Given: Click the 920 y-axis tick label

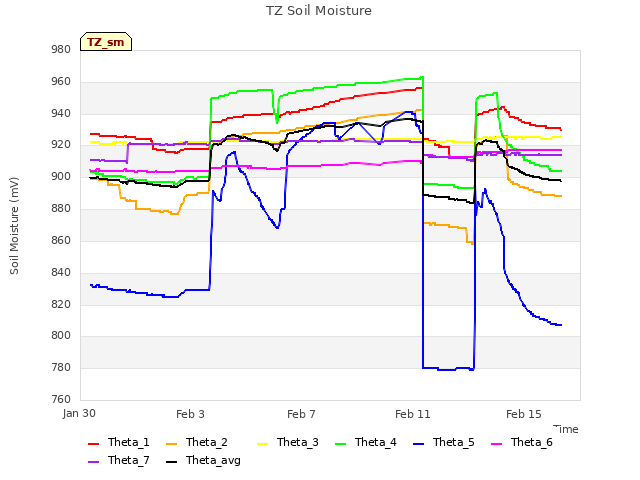Looking at the screenshot, I should pyautogui.click(x=61, y=145).
